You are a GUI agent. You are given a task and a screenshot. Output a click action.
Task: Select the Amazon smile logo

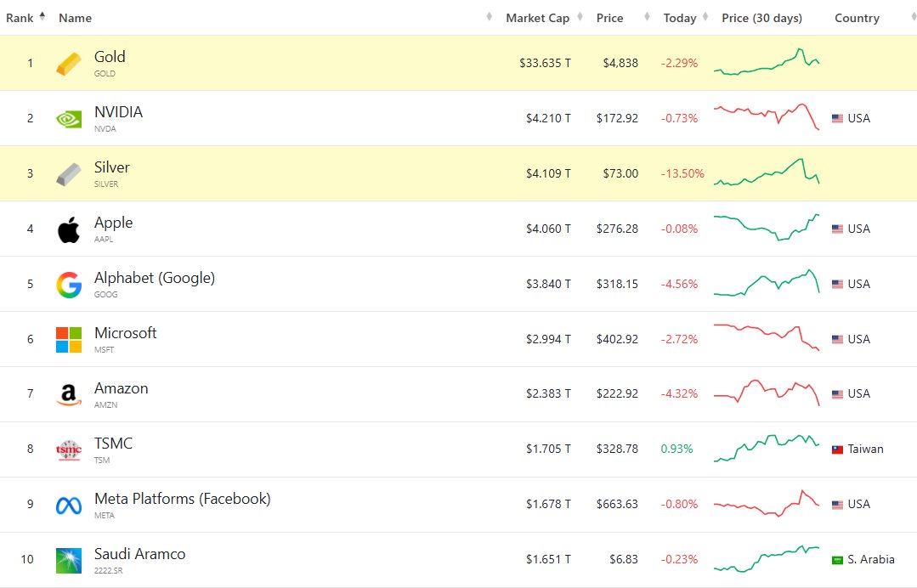tap(68, 393)
